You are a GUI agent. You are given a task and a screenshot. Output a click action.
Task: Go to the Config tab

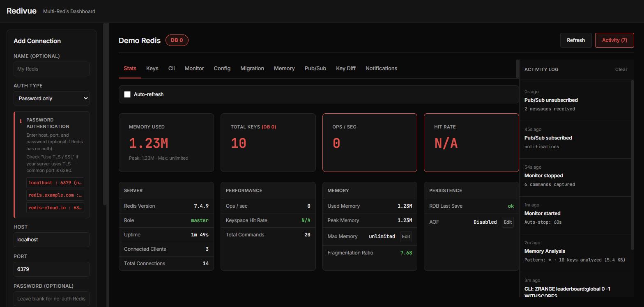tap(222, 69)
